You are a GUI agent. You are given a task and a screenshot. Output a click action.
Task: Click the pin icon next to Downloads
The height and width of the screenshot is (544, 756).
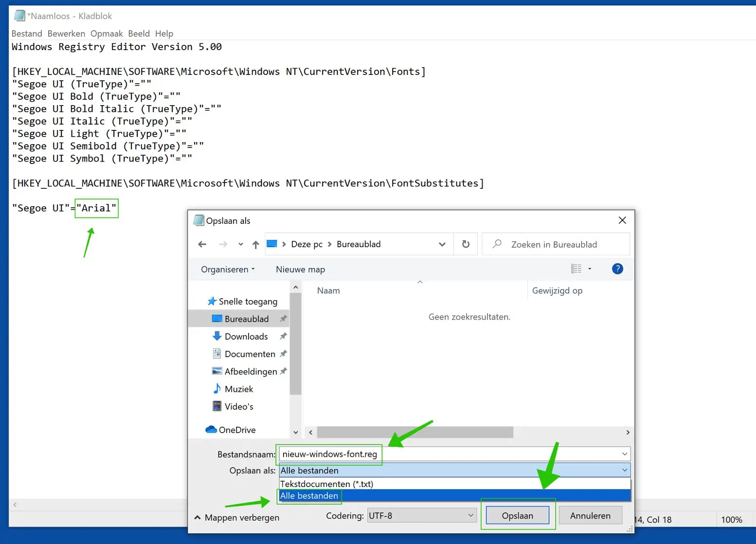point(283,336)
